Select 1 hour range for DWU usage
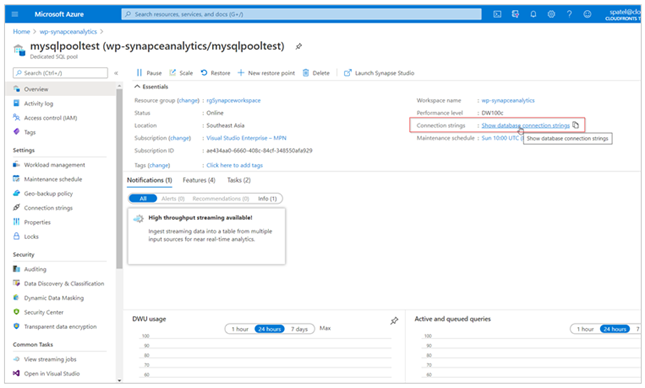 point(240,329)
